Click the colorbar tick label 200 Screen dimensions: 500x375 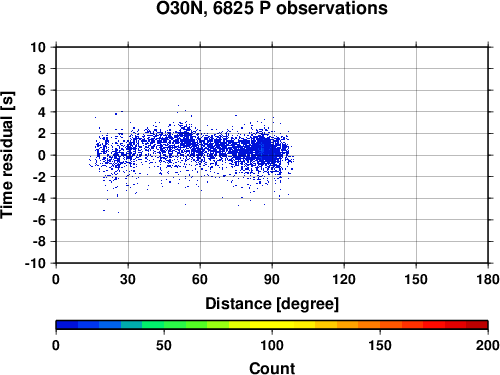(488, 345)
